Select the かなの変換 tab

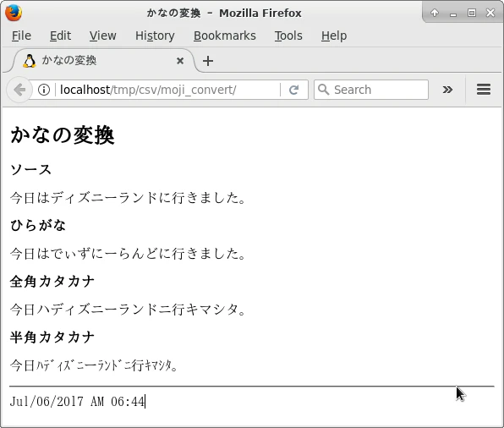click(103, 60)
